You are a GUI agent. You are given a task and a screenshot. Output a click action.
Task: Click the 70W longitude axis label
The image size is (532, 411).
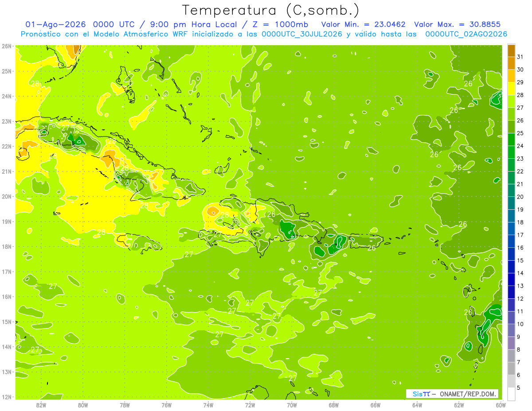pos(292,405)
